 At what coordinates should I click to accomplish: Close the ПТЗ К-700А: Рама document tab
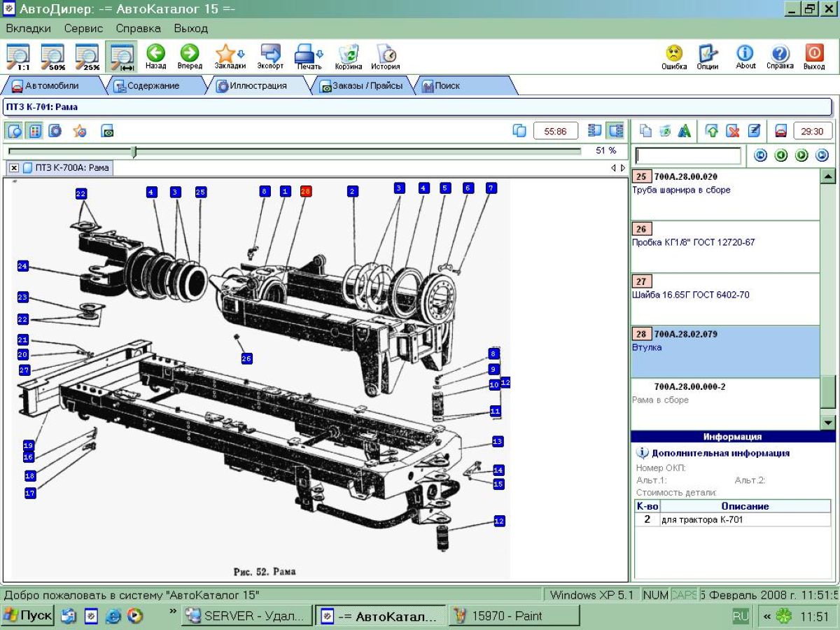14,168
